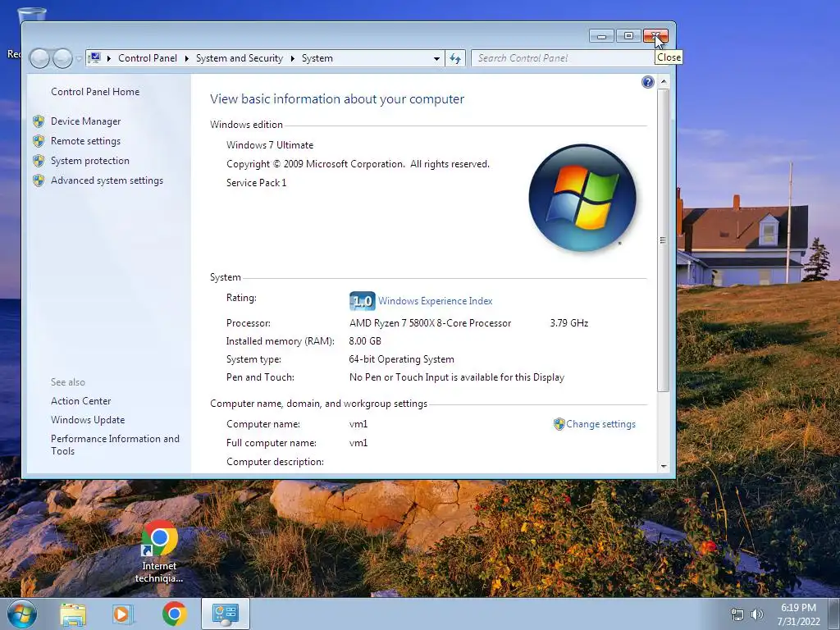Launch Windows Media Player from taskbar
The image size is (840, 630).
(123, 614)
